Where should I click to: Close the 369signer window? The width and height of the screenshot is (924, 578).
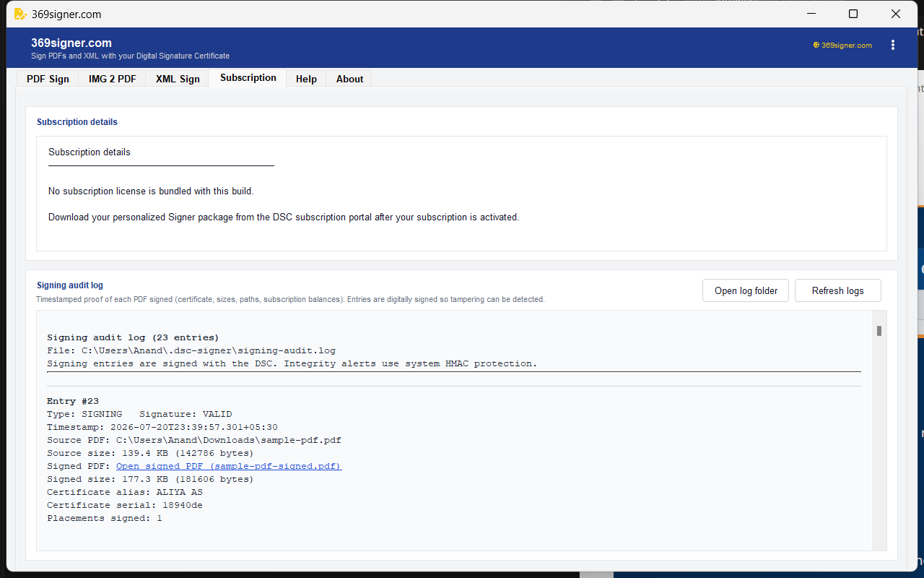(896, 14)
